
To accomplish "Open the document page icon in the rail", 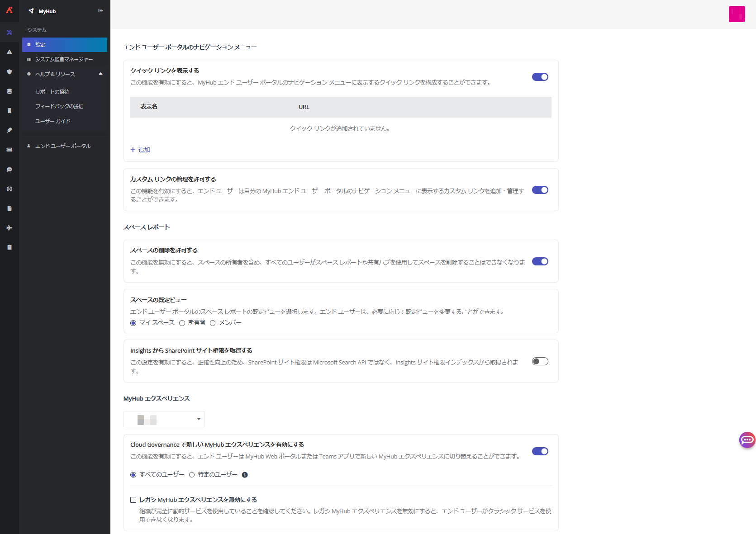I will pos(9,208).
